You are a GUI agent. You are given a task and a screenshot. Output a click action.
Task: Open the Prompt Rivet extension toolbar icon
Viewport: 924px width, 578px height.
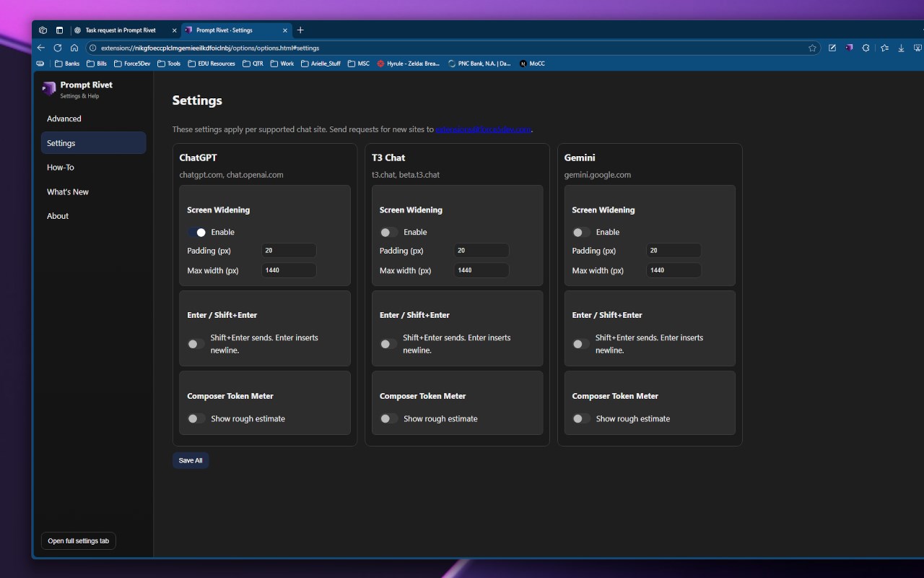click(849, 48)
